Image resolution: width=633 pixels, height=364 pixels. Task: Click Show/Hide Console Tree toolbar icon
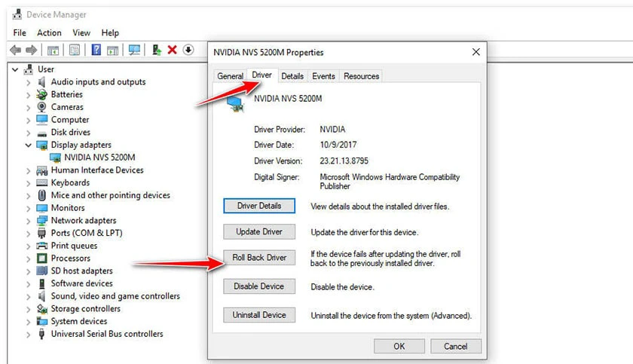(53, 50)
